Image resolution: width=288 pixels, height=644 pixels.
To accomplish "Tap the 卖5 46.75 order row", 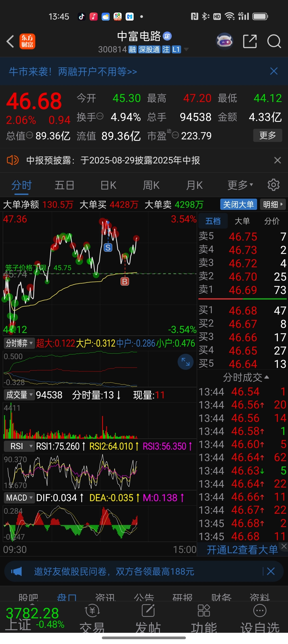I will point(242,236).
